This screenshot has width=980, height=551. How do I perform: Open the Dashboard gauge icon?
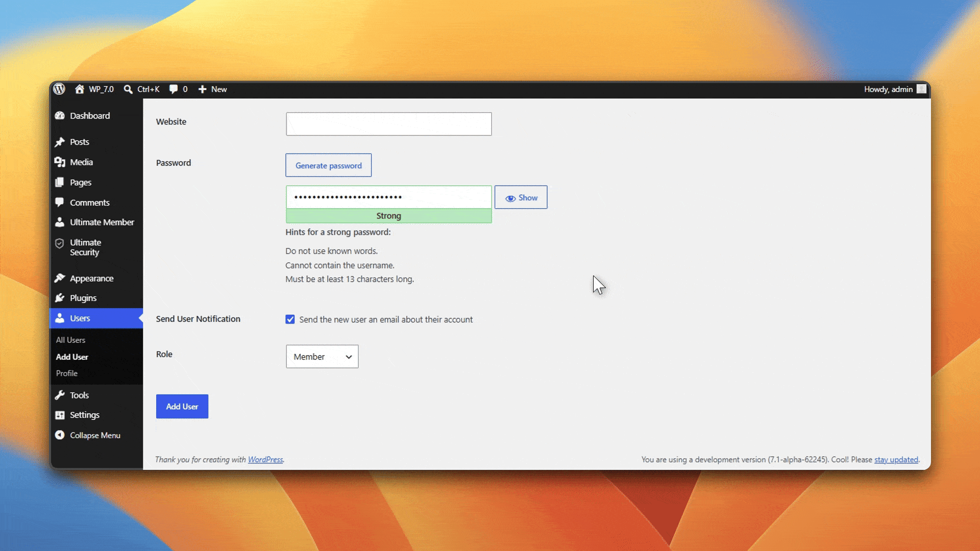60,116
